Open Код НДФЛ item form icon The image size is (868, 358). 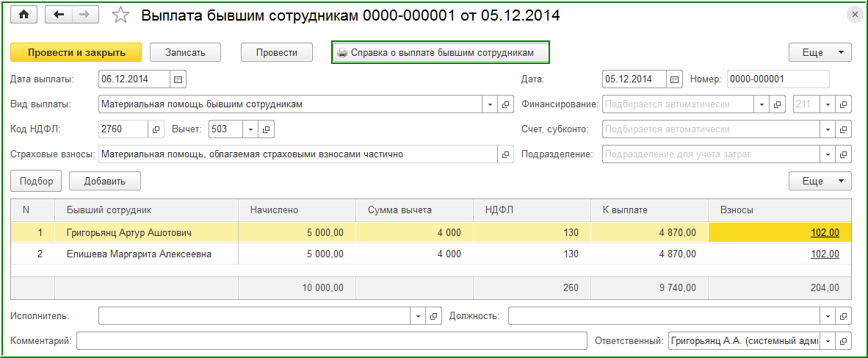(x=156, y=129)
